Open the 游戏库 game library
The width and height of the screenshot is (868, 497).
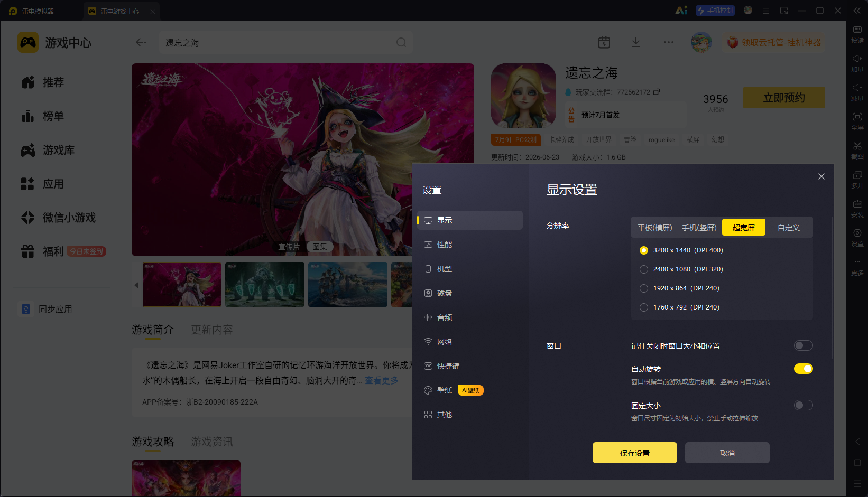coord(48,150)
